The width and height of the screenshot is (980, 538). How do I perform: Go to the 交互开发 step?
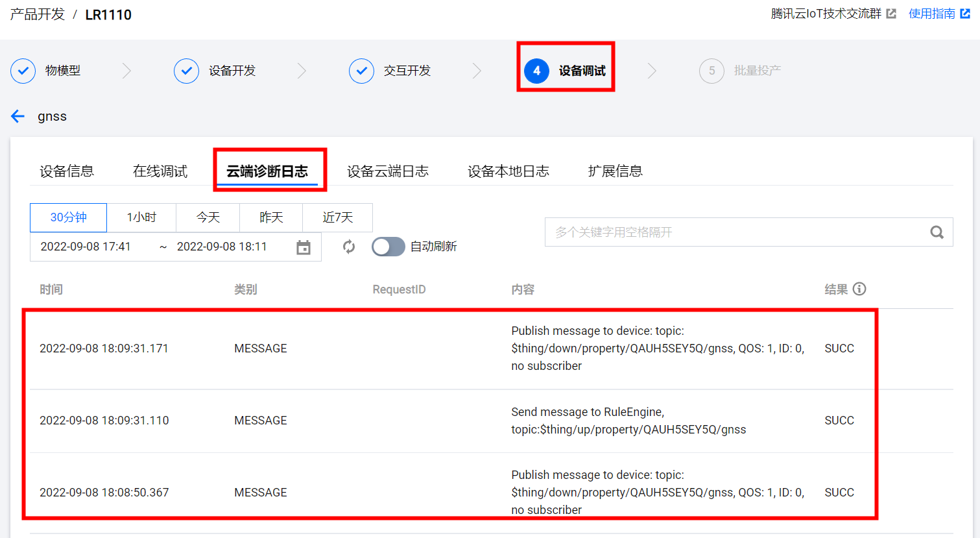click(407, 71)
